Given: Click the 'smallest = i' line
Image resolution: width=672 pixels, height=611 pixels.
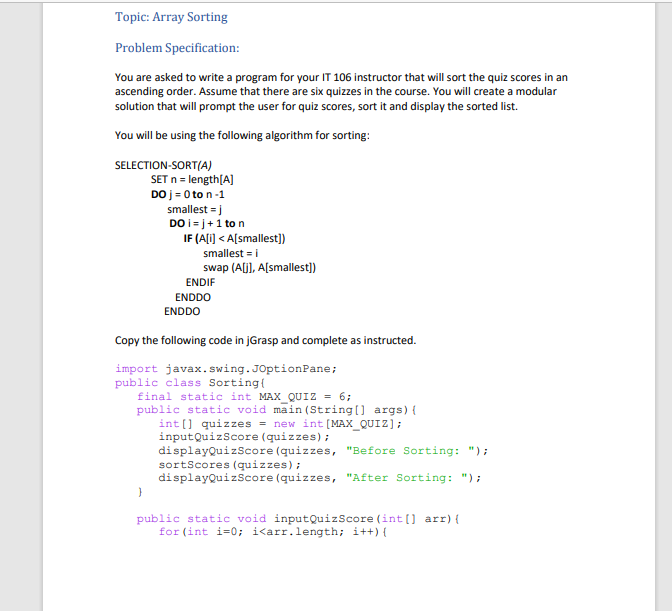Looking at the screenshot, I should point(231,253).
